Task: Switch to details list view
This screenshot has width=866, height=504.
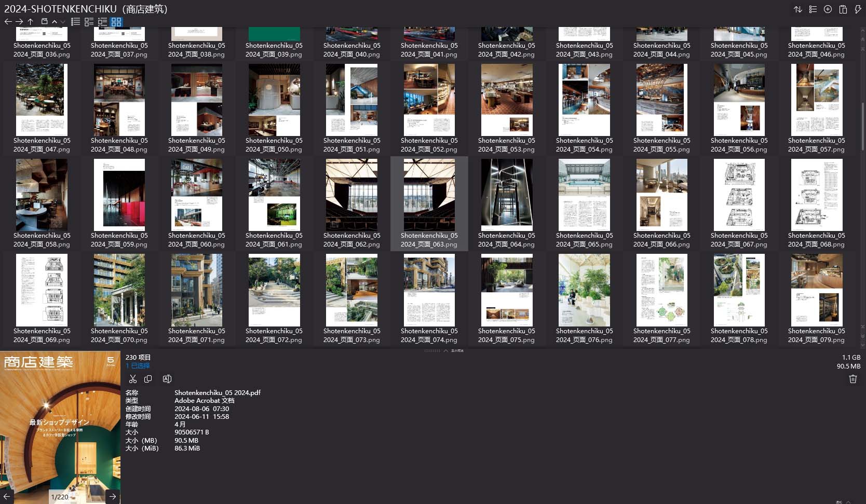Action: (x=89, y=22)
